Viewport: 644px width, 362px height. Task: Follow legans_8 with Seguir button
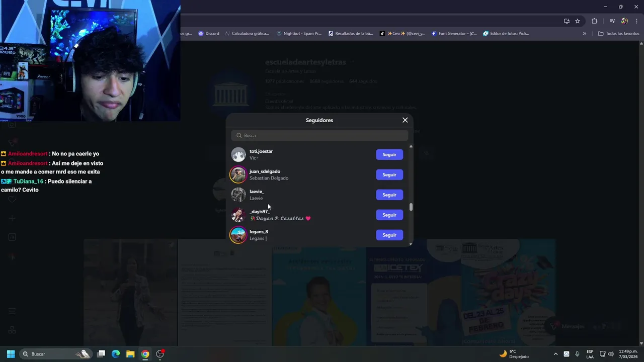tap(389, 235)
